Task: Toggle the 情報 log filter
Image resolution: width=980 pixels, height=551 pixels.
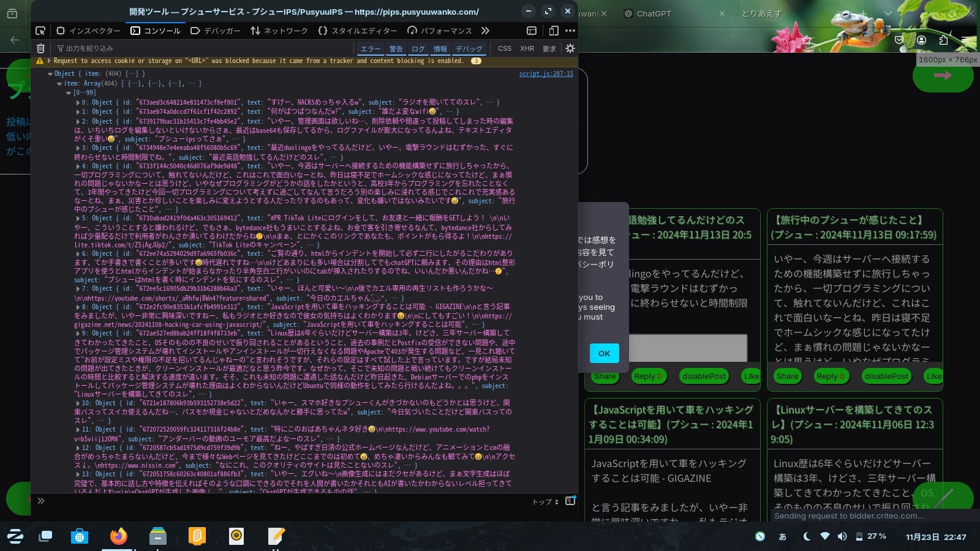Action: click(440, 48)
